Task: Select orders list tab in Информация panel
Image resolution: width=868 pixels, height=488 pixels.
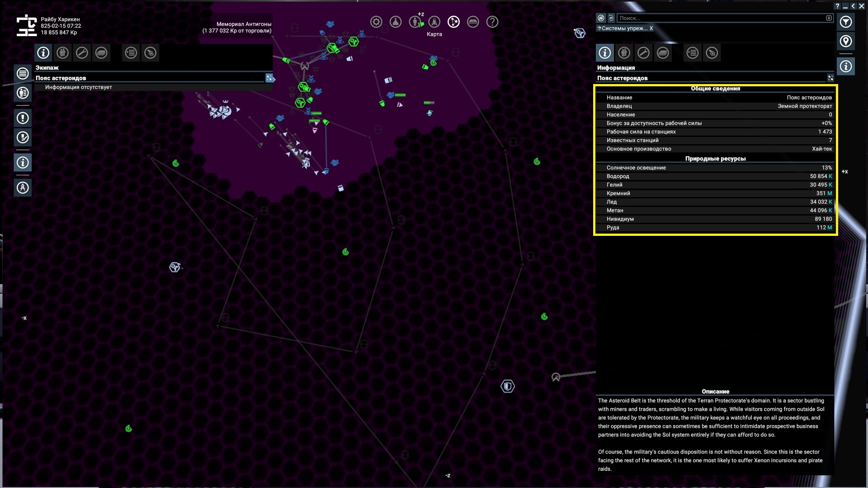Action: coord(693,53)
